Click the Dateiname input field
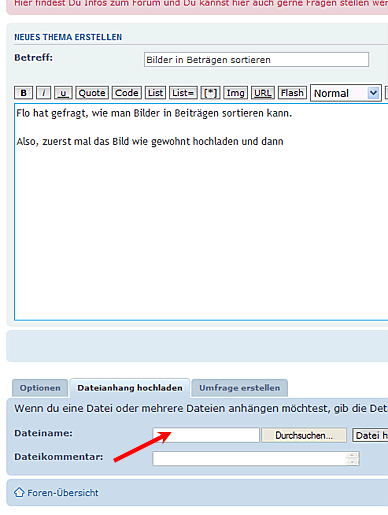This screenshot has height=515, width=388. pos(206,435)
